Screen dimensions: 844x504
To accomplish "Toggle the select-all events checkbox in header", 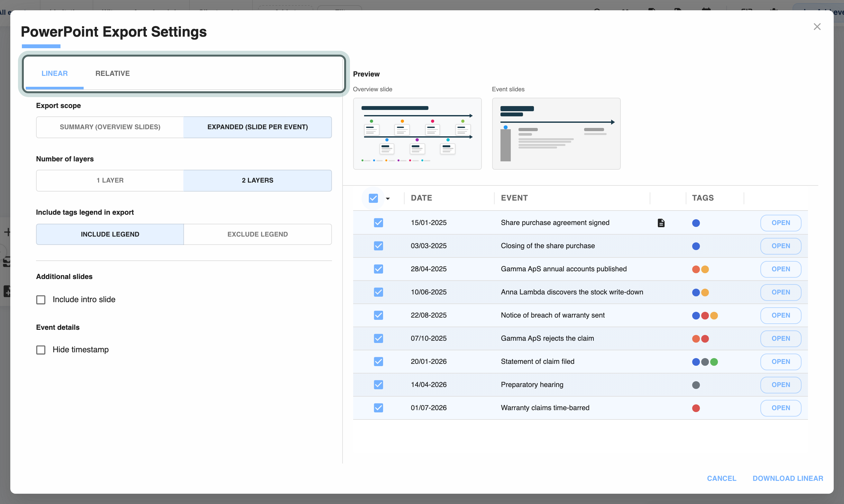I will click(373, 198).
